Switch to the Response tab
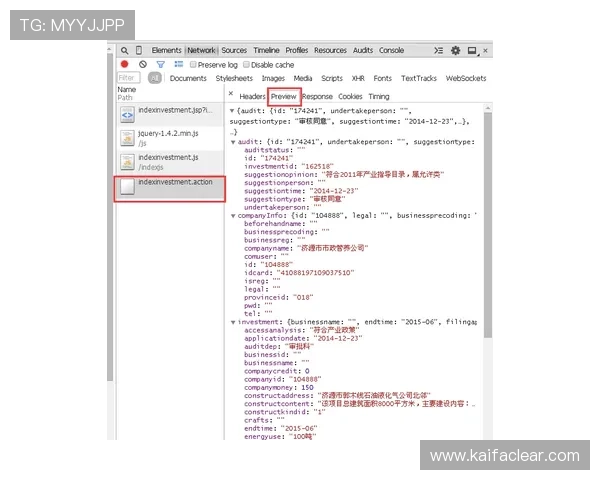 317,96
